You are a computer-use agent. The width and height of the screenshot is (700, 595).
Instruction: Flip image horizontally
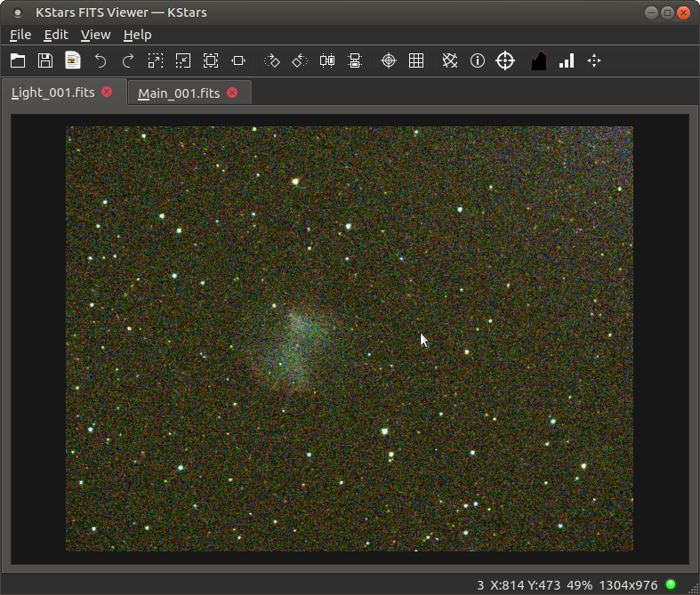click(327, 60)
